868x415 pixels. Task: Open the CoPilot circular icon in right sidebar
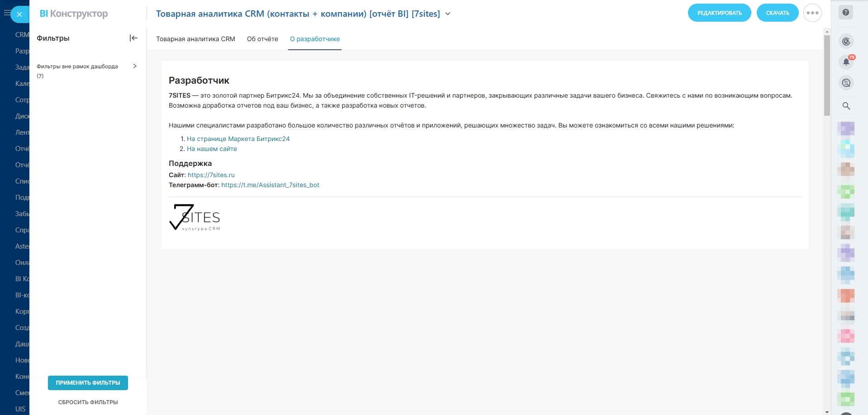point(846,42)
